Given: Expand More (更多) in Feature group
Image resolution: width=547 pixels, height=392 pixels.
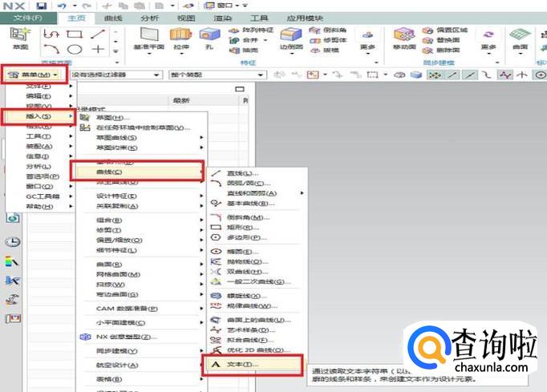Looking at the screenshot, I should 367,42.
